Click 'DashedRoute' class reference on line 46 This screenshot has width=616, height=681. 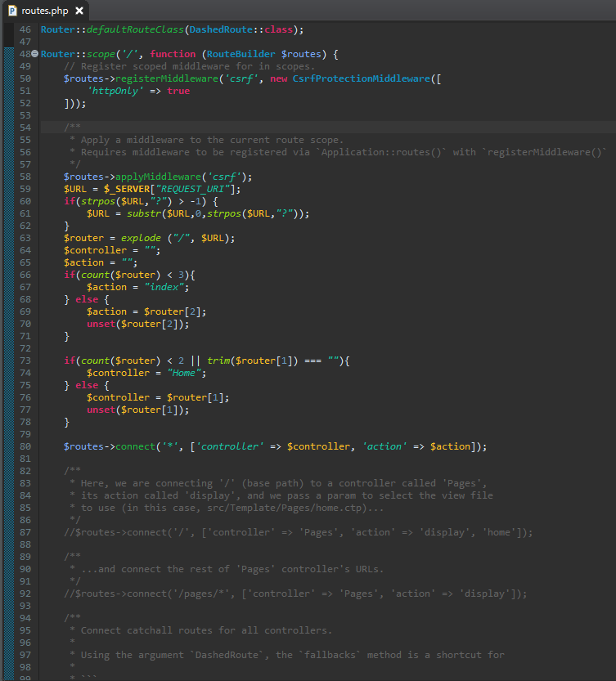(x=221, y=29)
